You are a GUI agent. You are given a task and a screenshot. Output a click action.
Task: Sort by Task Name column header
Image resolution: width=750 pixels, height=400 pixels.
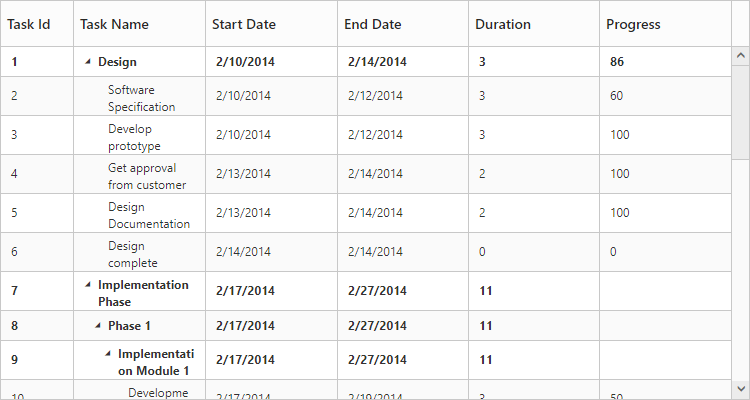(114, 24)
